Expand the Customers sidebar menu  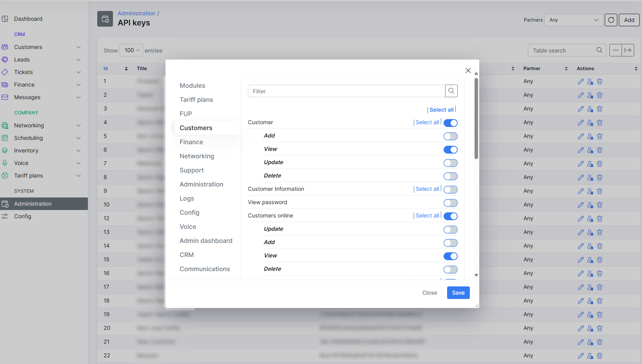78,47
